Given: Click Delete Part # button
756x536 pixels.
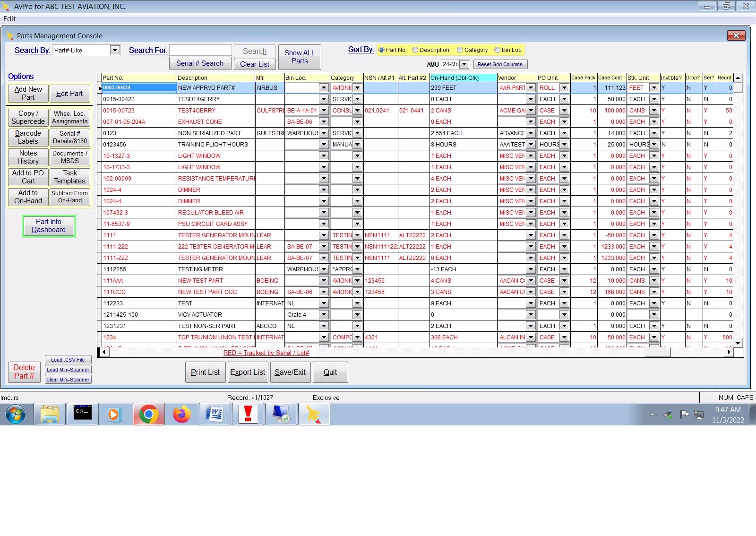Looking at the screenshot, I should click(x=24, y=372).
